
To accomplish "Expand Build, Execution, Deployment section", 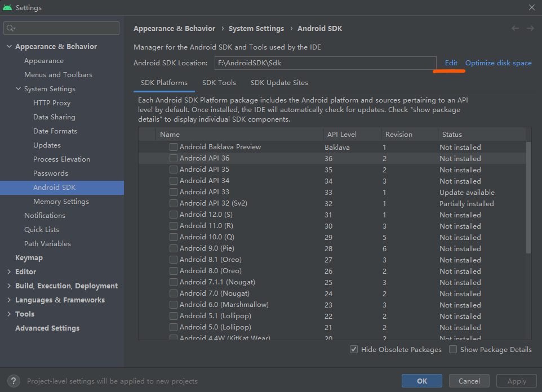I will [x=10, y=286].
